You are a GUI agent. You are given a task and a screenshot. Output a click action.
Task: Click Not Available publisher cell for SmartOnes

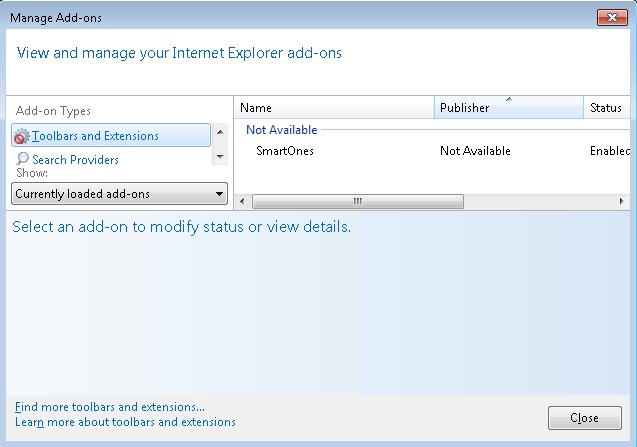click(x=475, y=151)
